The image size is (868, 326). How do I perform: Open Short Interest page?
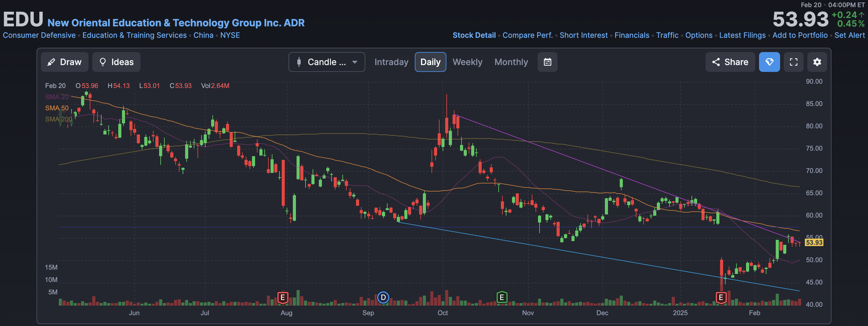pos(583,35)
